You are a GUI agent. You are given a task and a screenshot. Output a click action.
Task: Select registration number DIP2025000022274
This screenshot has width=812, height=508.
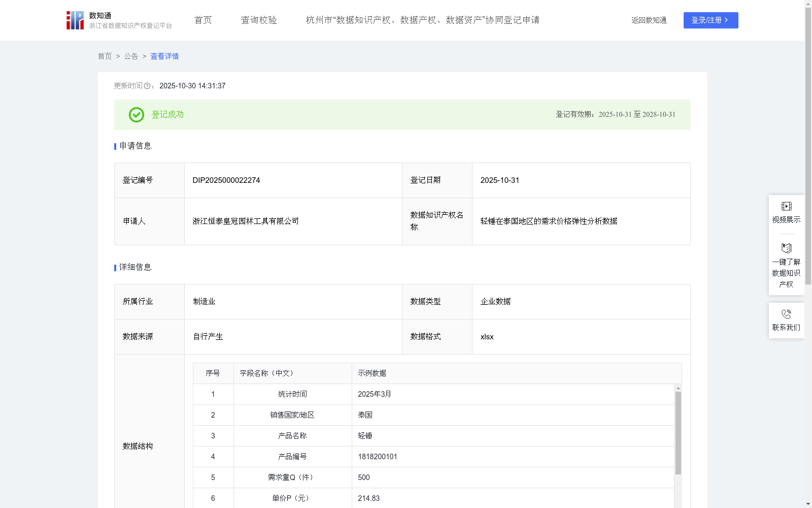(226, 180)
